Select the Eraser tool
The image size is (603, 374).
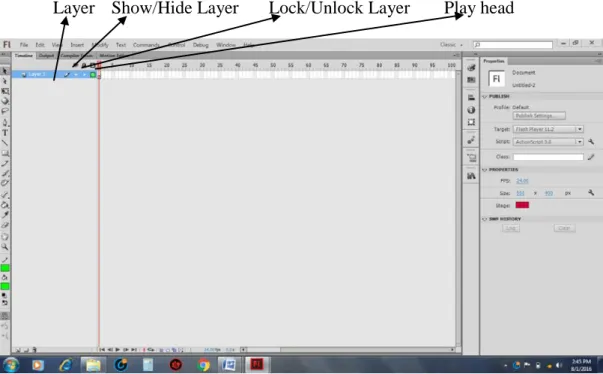pyautogui.click(x=5, y=225)
